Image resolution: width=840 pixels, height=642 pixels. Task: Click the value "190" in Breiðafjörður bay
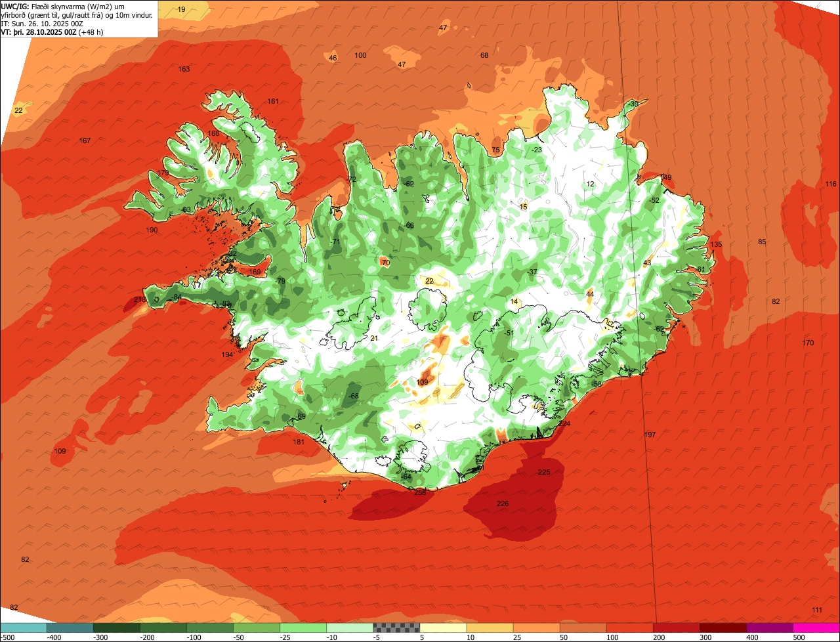(152, 230)
